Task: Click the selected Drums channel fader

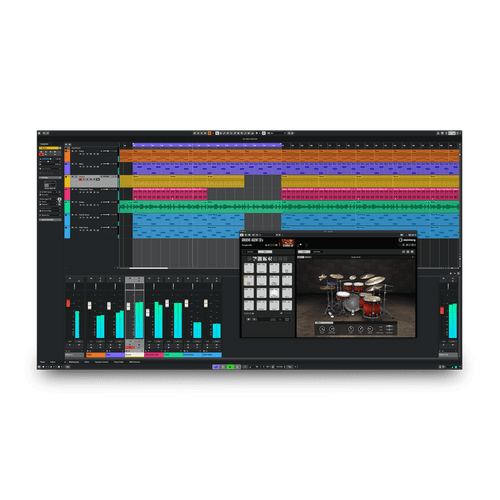Action: click(x=128, y=306)
